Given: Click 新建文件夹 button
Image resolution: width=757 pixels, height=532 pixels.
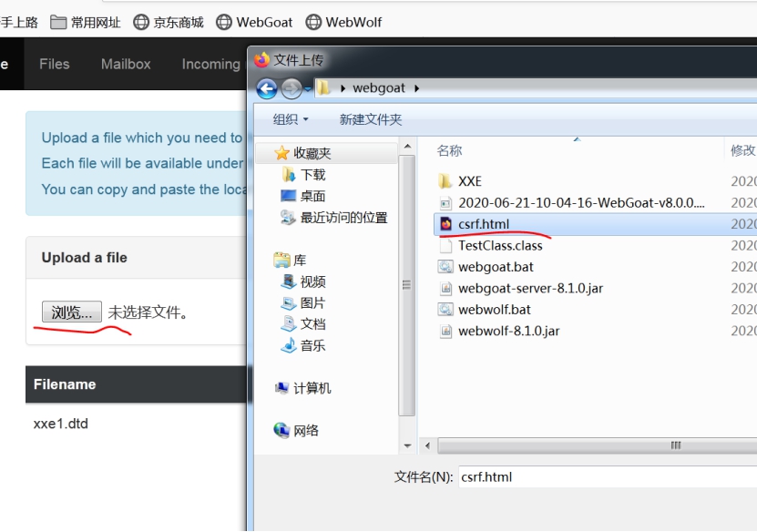Looking at the screenshot, I should 370,119.
